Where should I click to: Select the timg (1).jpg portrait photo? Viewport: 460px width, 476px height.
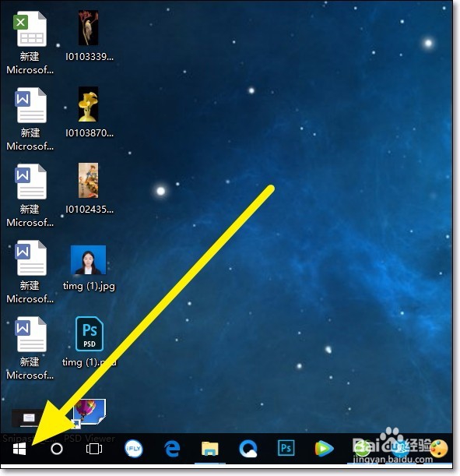88,260
